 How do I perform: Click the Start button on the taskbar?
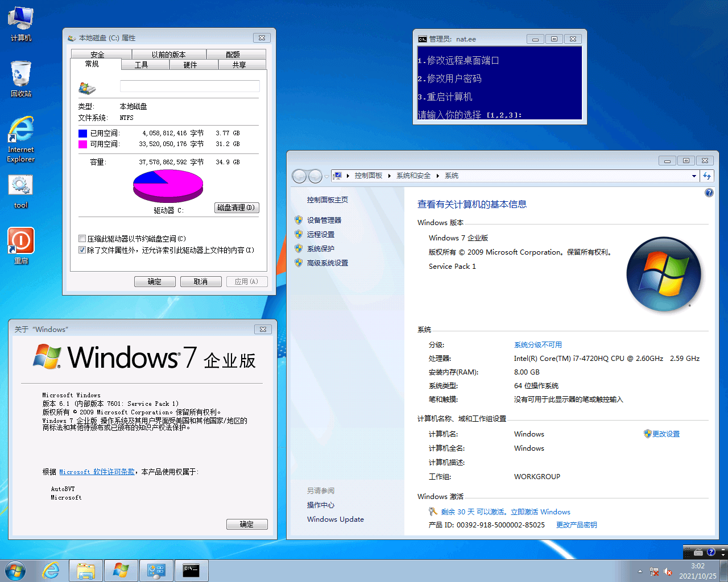(x=15, y=570)
